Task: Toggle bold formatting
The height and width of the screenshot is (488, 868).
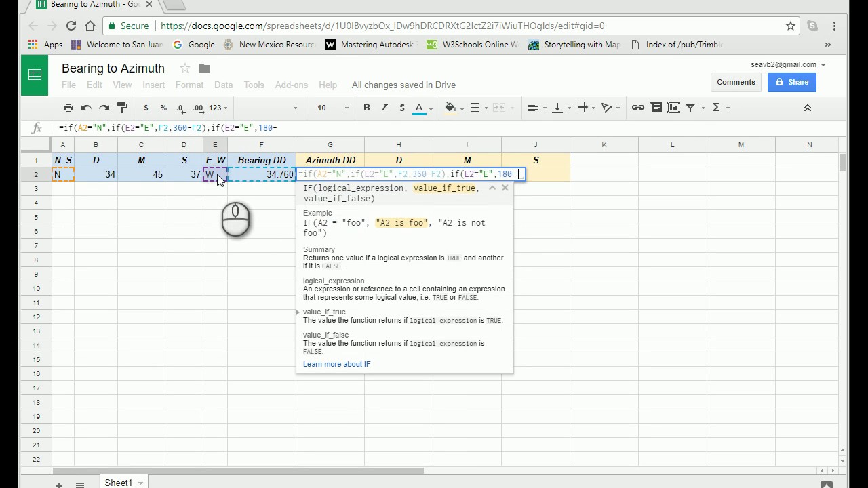Action: click(367, 108)
